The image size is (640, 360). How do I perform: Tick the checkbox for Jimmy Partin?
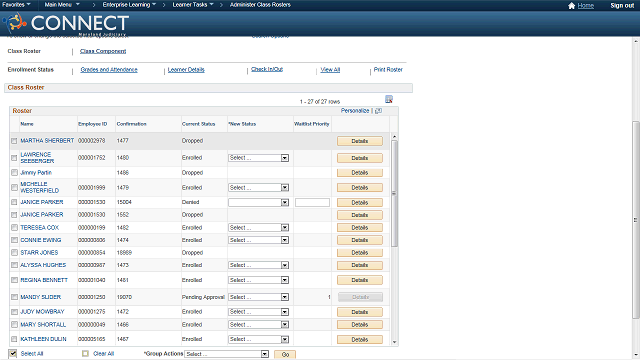tap(14, 173)
